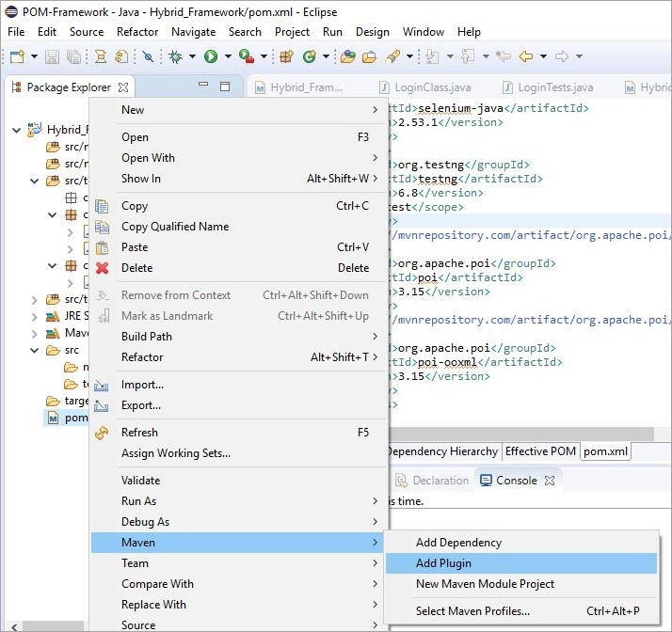This screenshot has height=632, width=672.
Task: Click the Copy icon in context menu
Action: tap(102, 206)
